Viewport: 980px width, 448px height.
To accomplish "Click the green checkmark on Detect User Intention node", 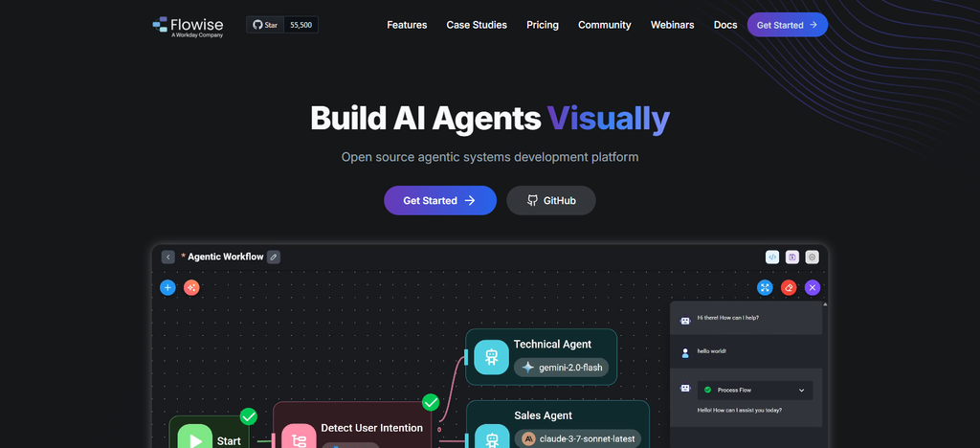I will pyautogui.click(x=431, y=402).
